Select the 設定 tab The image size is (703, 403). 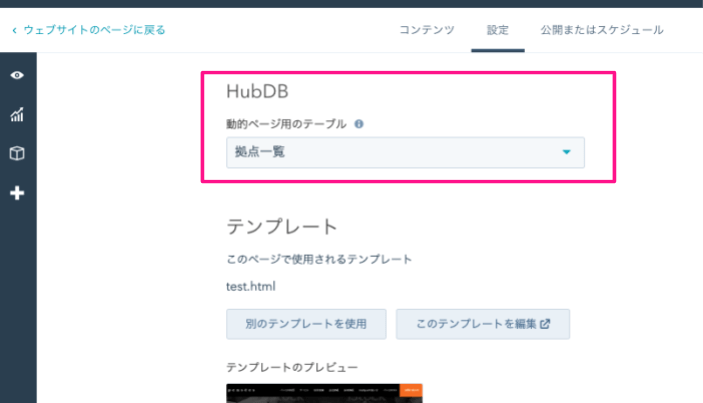coord(498,30)
